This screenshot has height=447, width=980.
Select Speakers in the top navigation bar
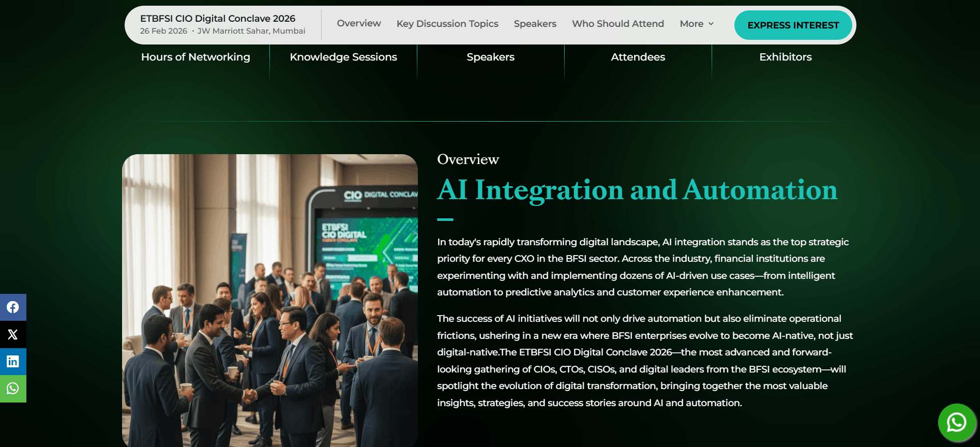pyautogui.click(x=535, y=24)
